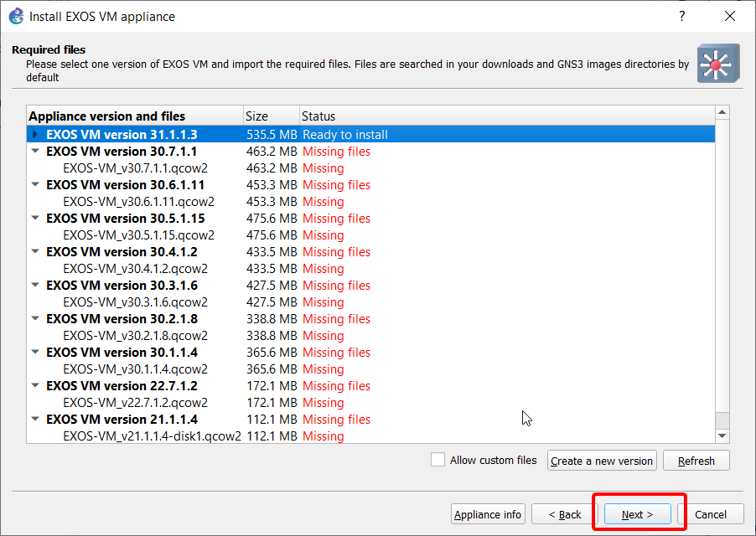Image resolution: width=756 pixels, height=536 pixels.
Task: Collapse the EXOS VM version 30.2.1.8 row
Action: pos(34,318)
